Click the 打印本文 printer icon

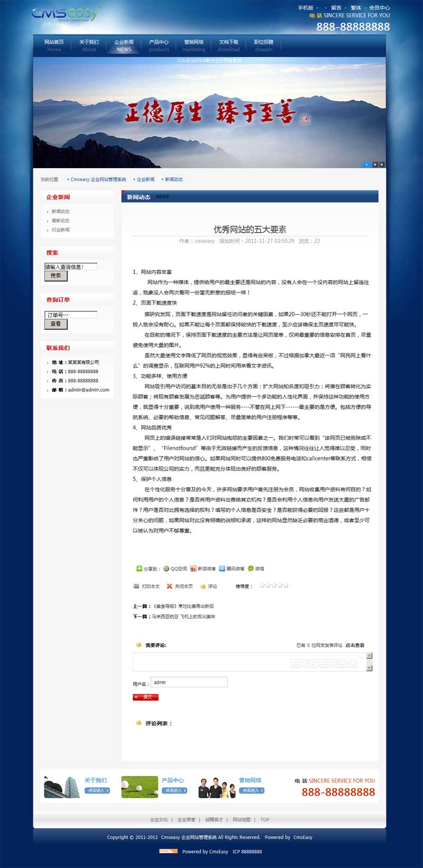click(136, 586)
